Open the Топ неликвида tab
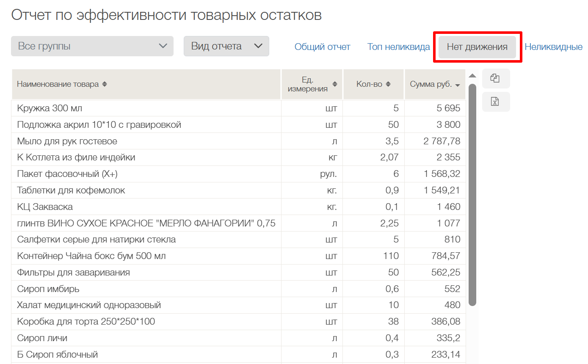Viewport: 588px width, 364px height. point(398,47)
